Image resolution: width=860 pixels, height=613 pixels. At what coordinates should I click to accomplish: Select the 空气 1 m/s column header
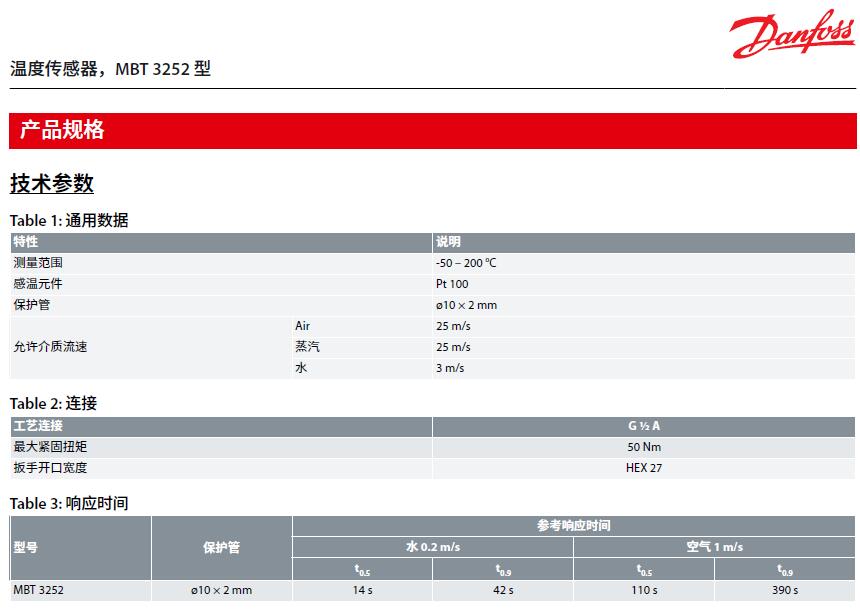[x=714, y=547]
